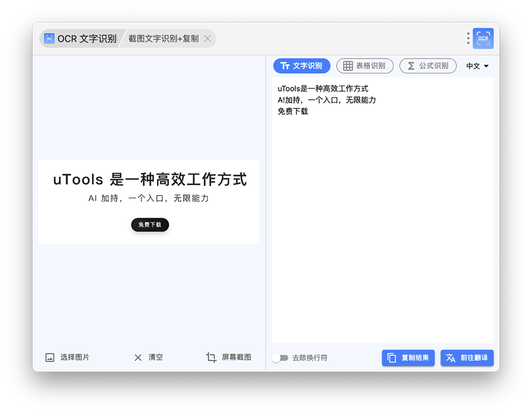532x415 pixels.
Task: Switch to 公式识别 formula recognition mode
Action: pos(428,66)
